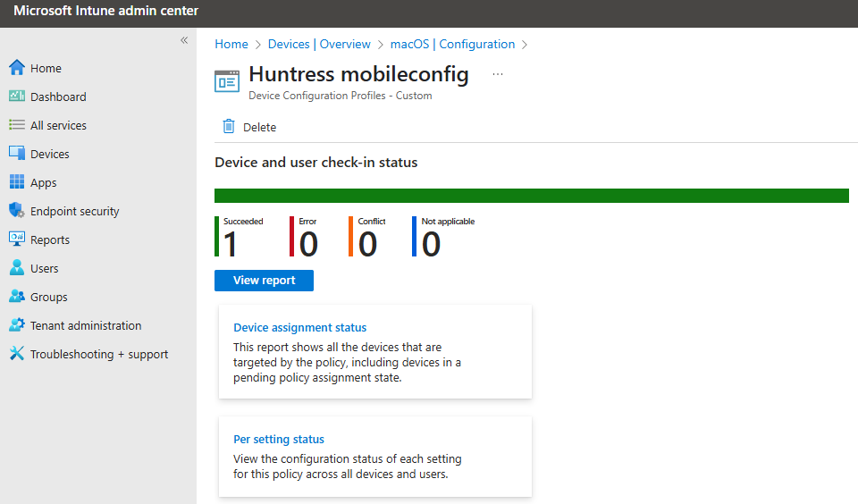Open the ellipsis more options menu
This screenshot has height=504, width=858.
[498, 74]
